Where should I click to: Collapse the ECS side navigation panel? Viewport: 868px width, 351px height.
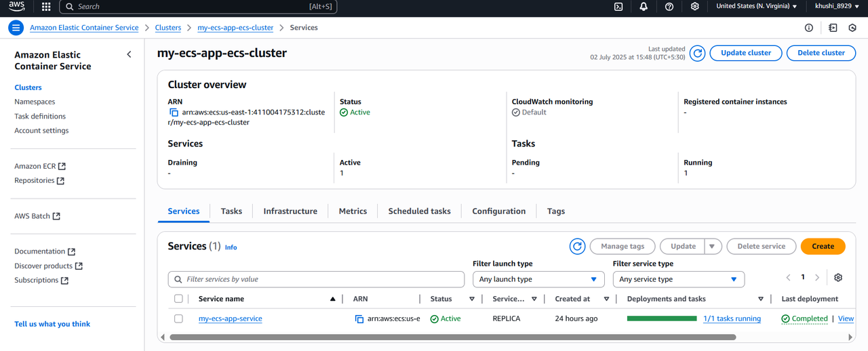click(129, 54)
